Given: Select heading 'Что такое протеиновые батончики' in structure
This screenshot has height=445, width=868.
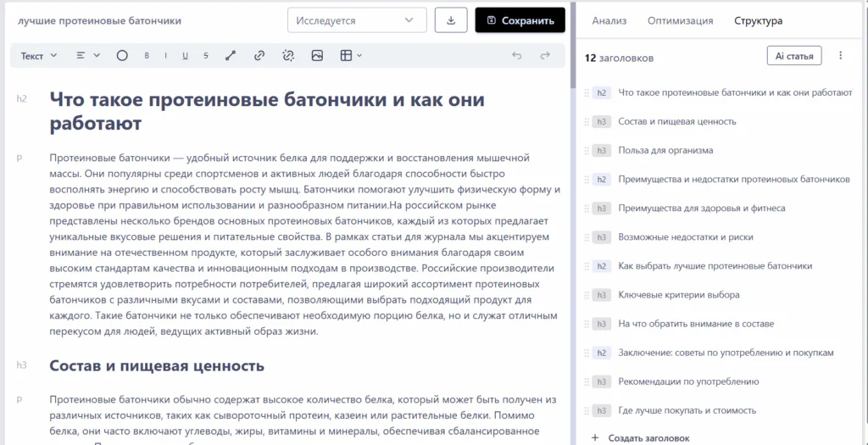Looking at the screenshot, I should click(735, 92).
